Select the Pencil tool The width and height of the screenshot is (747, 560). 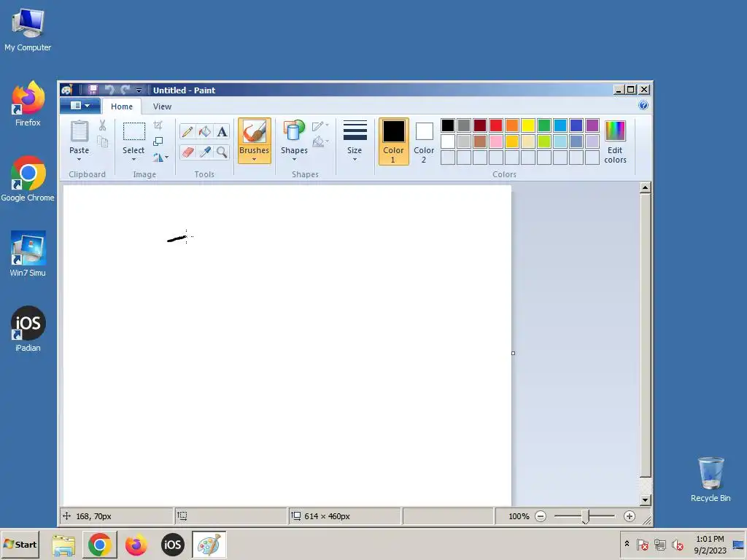coord(187,131)
